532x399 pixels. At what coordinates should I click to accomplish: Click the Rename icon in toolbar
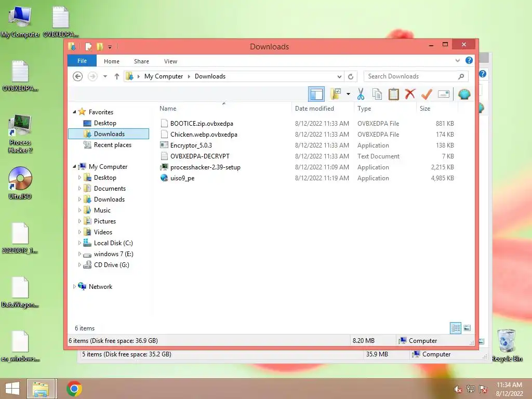444,94
